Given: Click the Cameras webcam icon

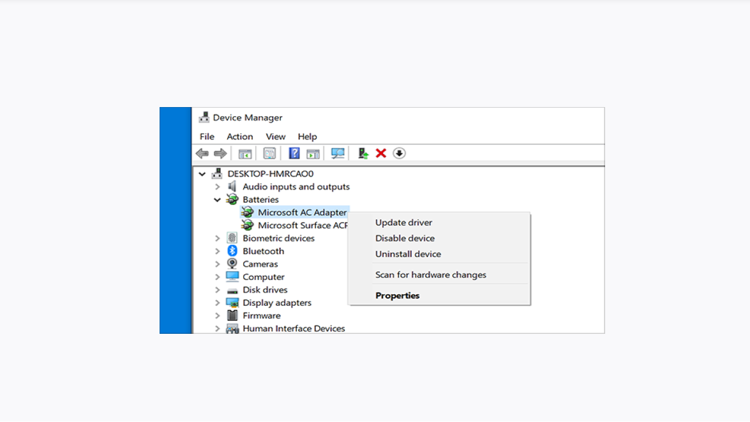Looking at the screenshot, I should pyautogui.click(x=232, y=264).
